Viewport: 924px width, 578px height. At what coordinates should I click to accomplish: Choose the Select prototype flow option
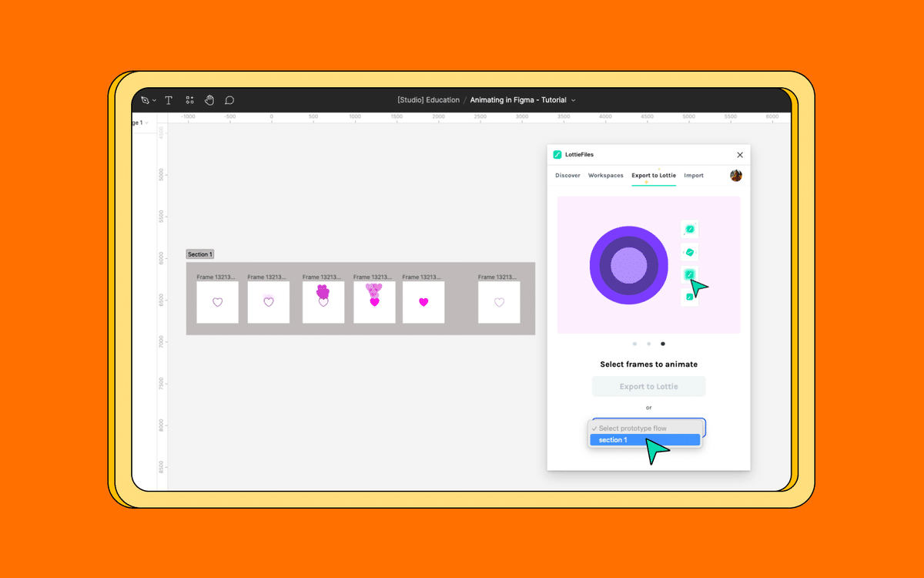645,428
